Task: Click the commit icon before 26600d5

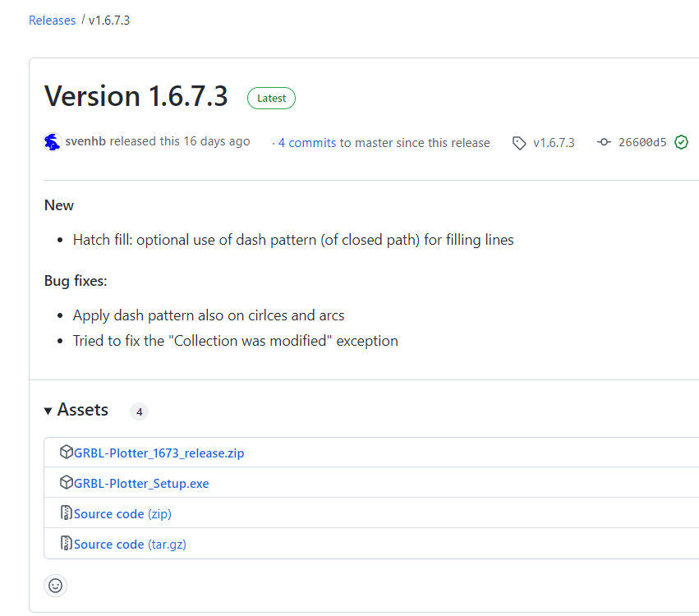Action: point(605,142)
